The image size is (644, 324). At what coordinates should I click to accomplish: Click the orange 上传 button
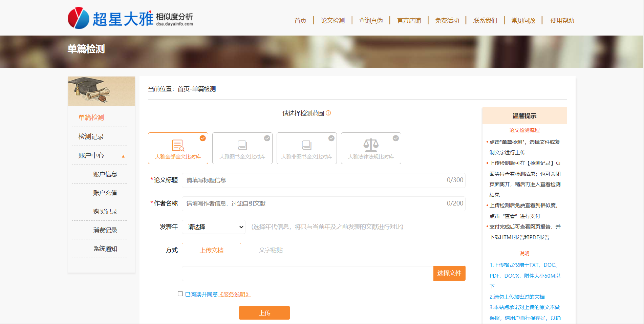264,313
